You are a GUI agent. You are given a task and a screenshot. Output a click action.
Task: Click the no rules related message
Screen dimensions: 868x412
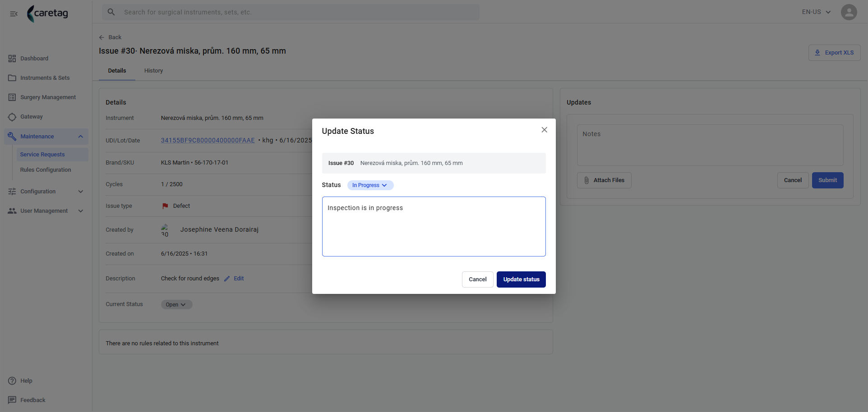tap(162, 343)
